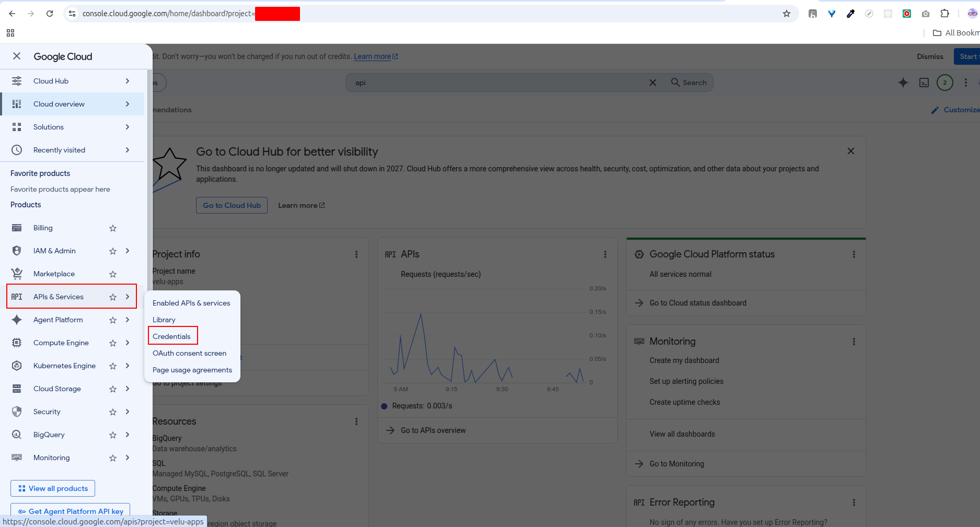Select Page usage agreements item

click(x=192, y=370)
